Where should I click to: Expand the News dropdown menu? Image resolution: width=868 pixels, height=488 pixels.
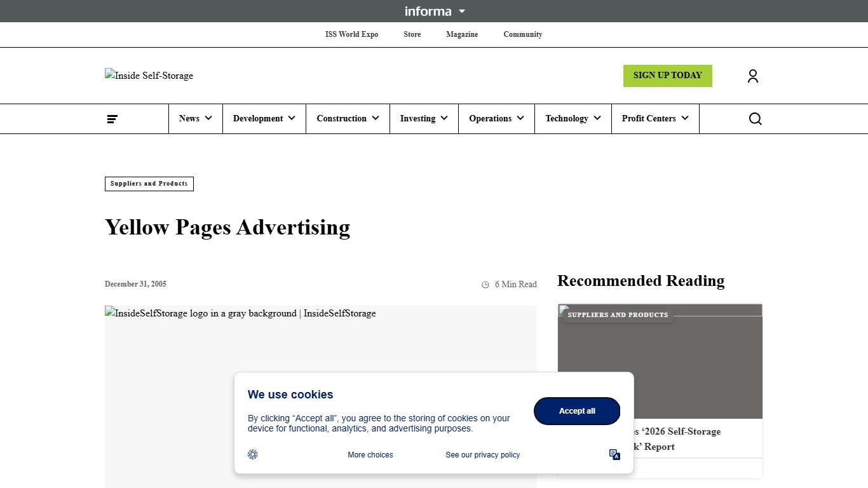point(195,118)
